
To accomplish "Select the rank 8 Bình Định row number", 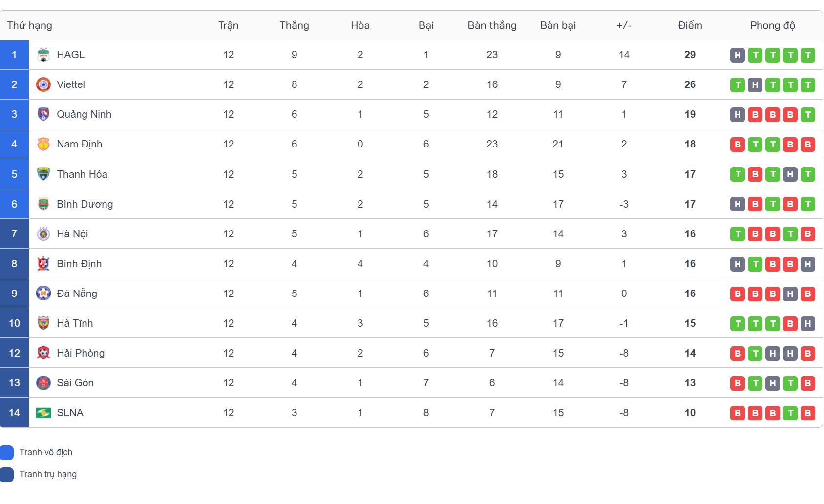I will point(14,264).
